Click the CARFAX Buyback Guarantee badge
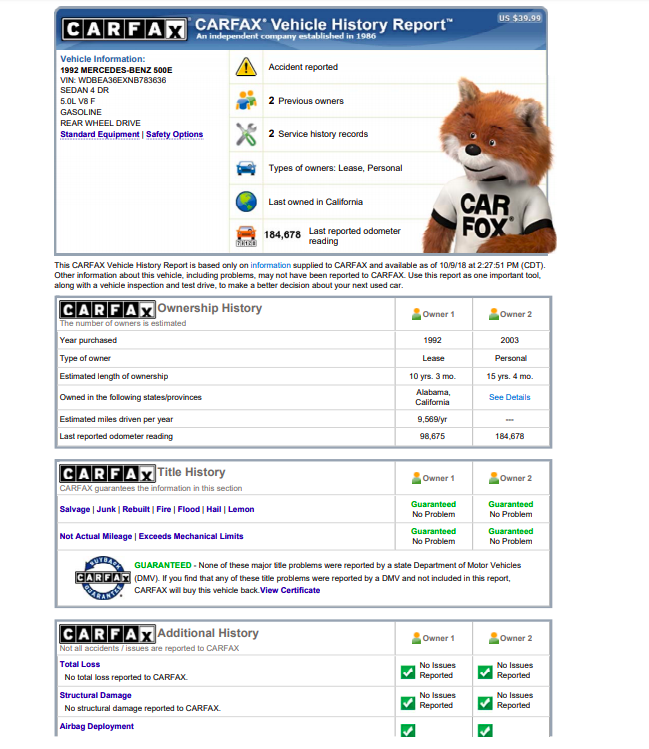This screenshot has width=649, height=749. 103,578
